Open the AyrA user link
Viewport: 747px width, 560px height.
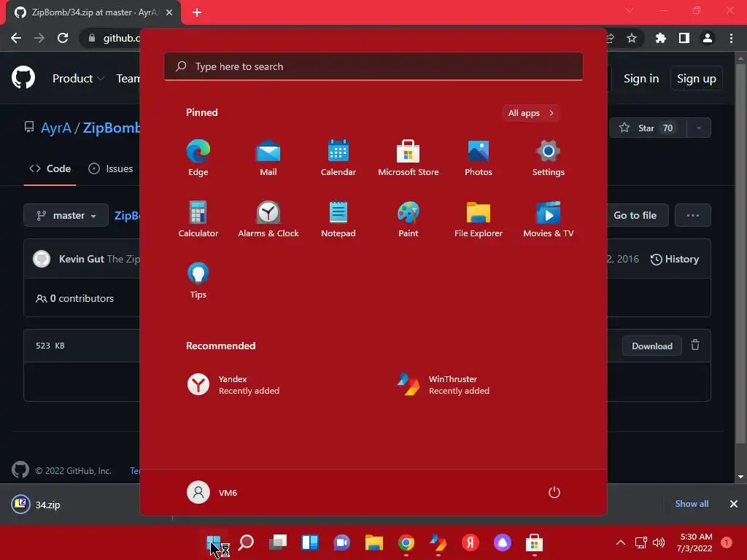point(56,128)
